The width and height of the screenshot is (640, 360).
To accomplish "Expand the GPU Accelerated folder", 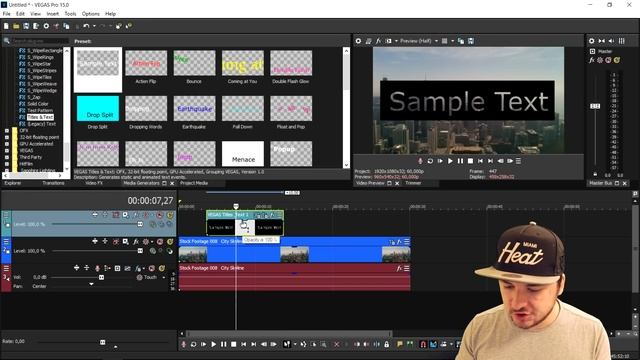I will tap(7, 144).
